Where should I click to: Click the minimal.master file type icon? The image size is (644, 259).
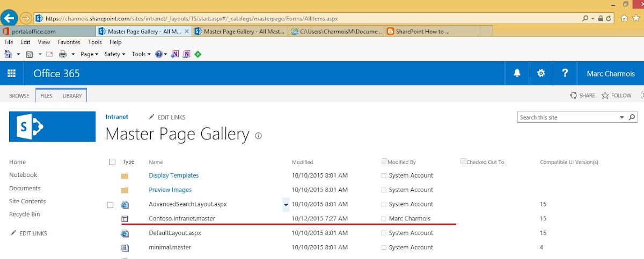(x=125, y=248)
